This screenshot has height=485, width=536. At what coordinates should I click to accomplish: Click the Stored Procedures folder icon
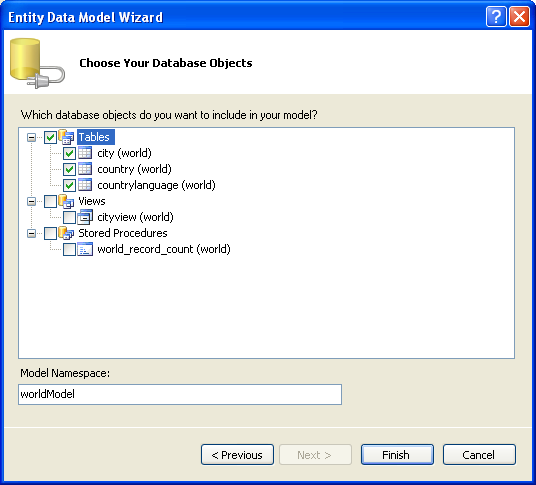pos(66,233)
